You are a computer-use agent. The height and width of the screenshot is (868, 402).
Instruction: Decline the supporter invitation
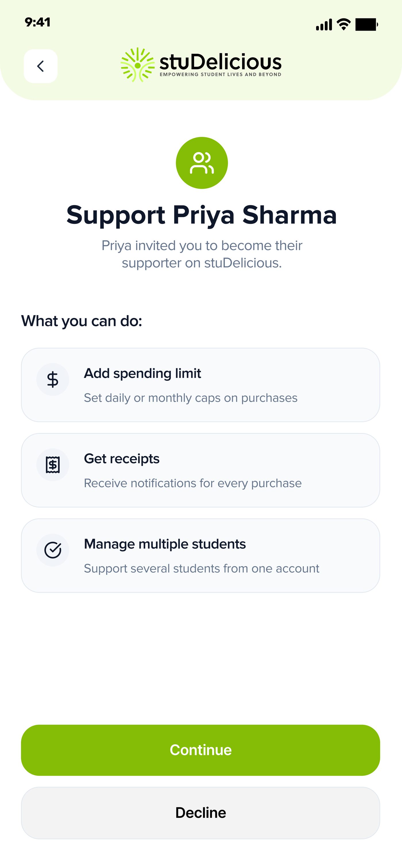[x=201, y=813]
